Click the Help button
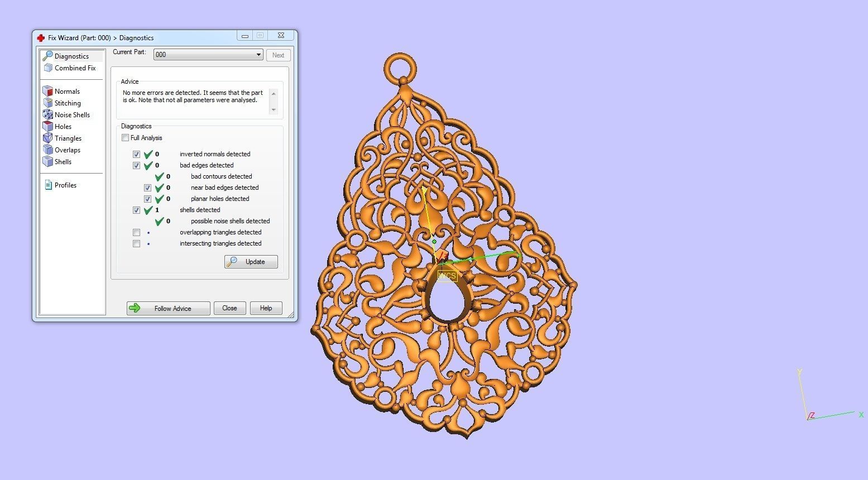The height and width of the screenshot is (480, 868). pyautogui.click(x=266, y=308)
